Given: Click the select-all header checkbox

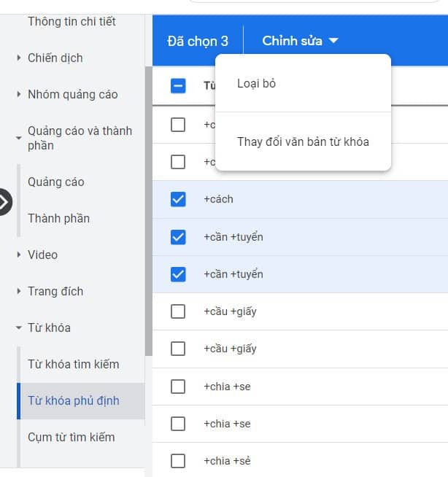Looking at the screenshot, I should pos(178,86).
